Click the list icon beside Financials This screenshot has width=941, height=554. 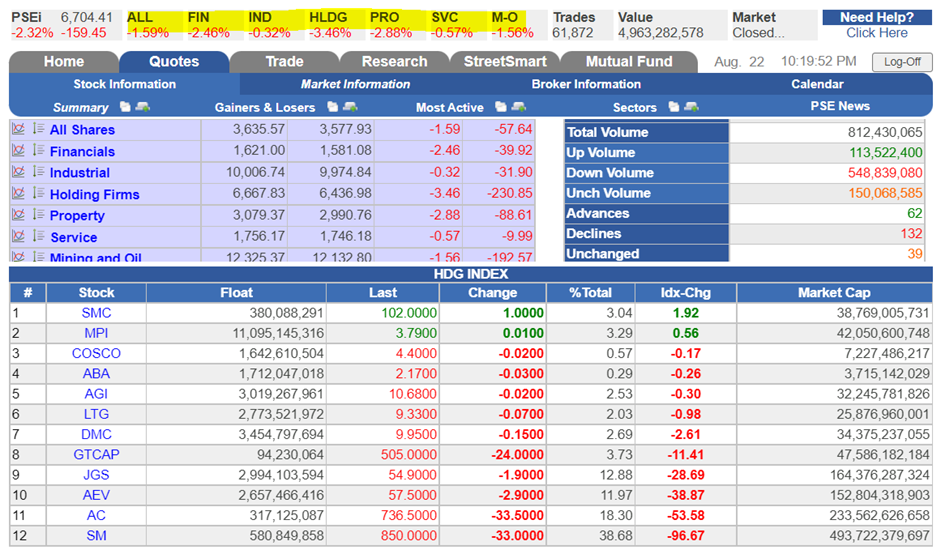coord(38,150)
